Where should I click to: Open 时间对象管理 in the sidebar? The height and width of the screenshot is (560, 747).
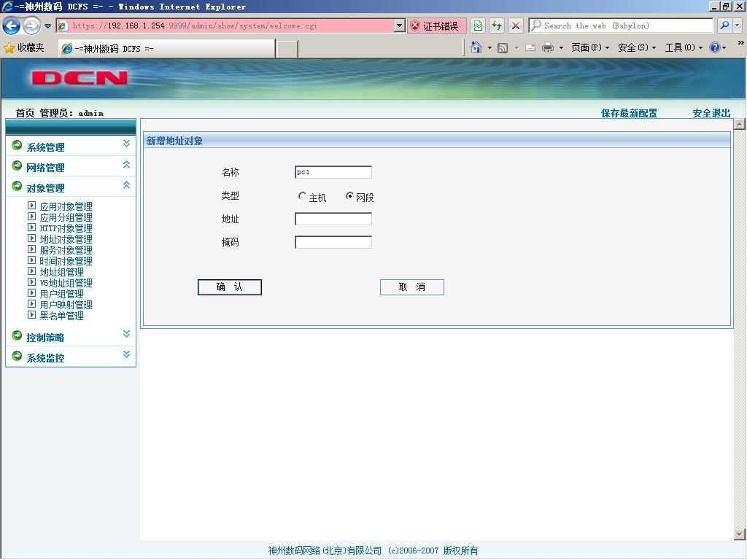pos(66,261)
